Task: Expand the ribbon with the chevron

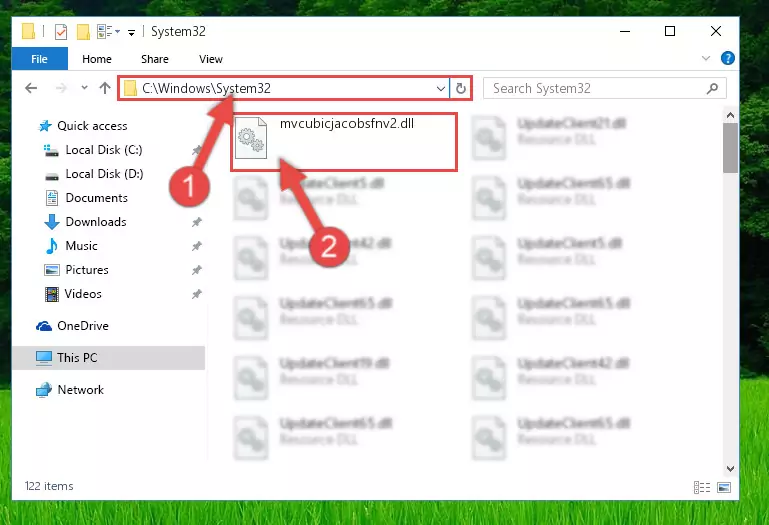Action: click(706, 58)
